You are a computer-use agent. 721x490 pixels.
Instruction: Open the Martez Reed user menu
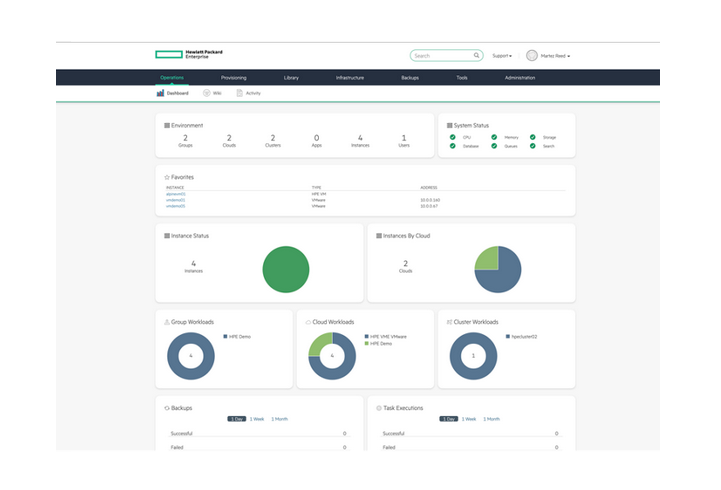point(555,56)
